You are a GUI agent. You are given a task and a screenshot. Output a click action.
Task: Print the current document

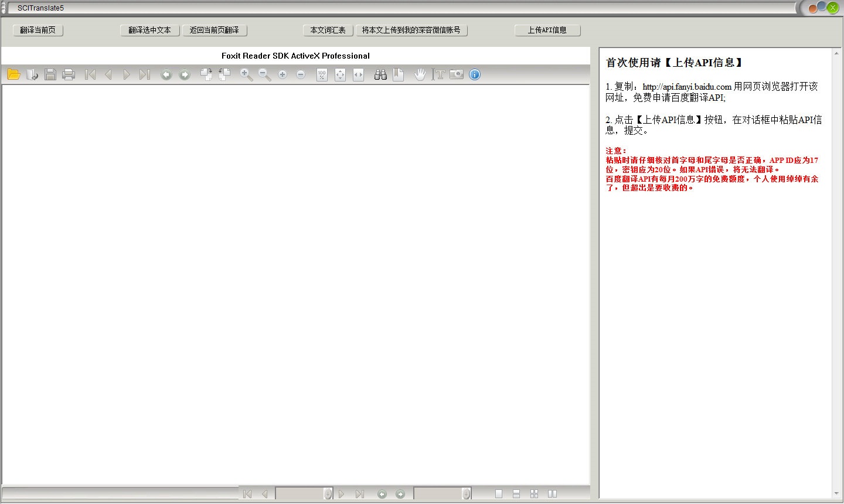pos(69,74)
